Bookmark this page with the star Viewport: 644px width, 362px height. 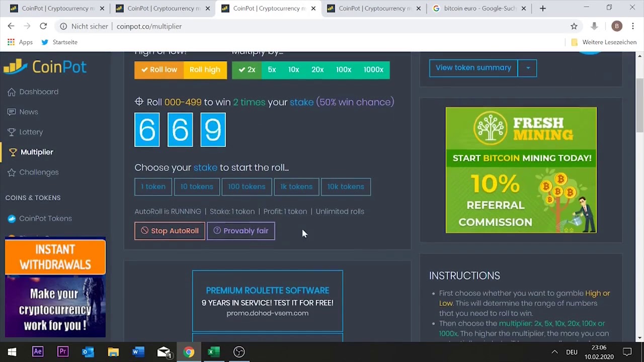pos(574,26)
